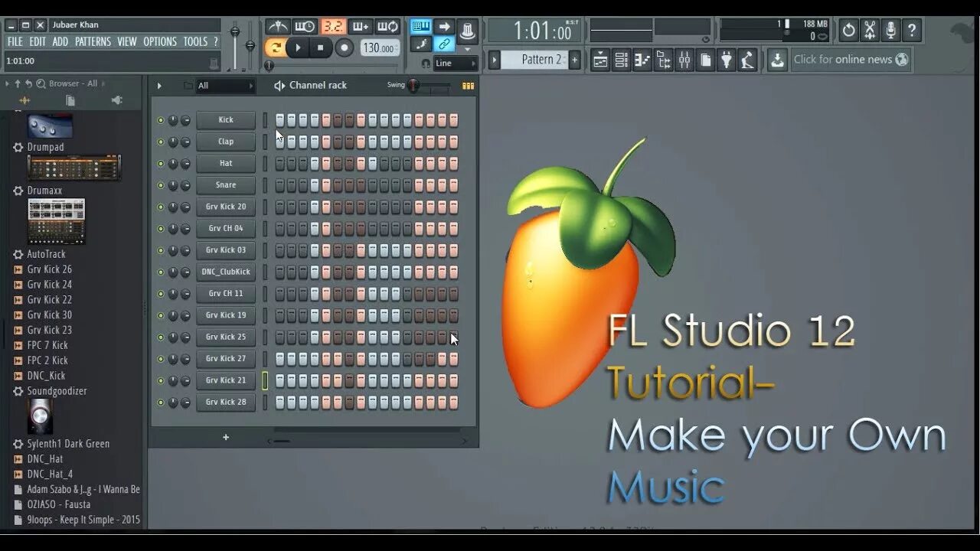This screenshot has width=980, height=551.
Task: Click the wait for input icon
Action: click(305, 27)
